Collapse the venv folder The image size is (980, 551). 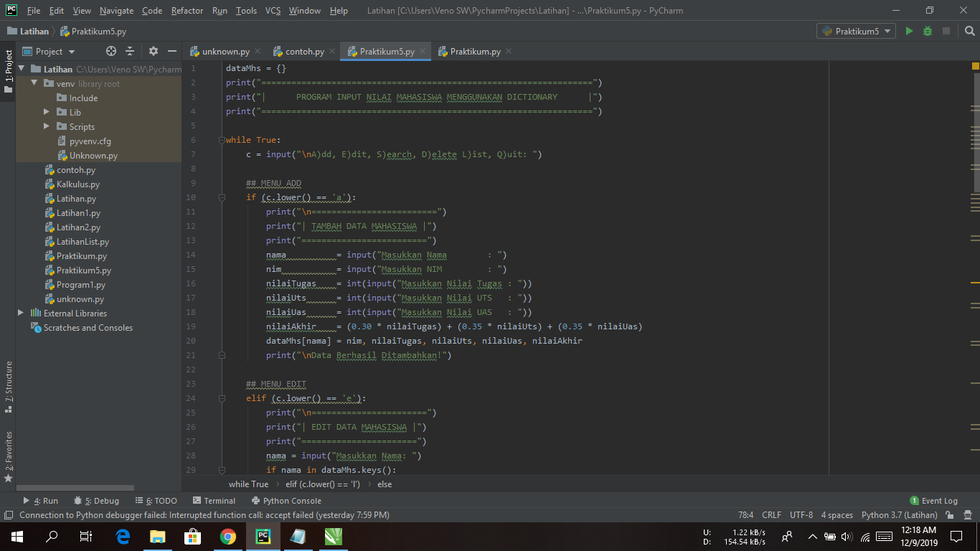(x=34, y=84)
